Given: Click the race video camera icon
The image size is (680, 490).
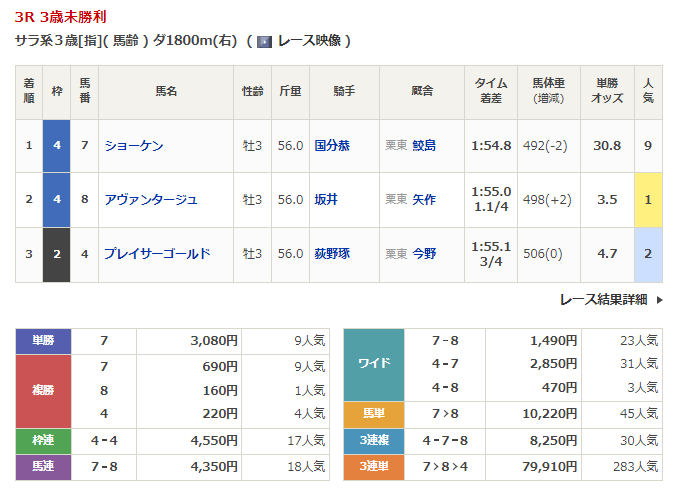Looking at the screenshot, I should coord(264,41).
